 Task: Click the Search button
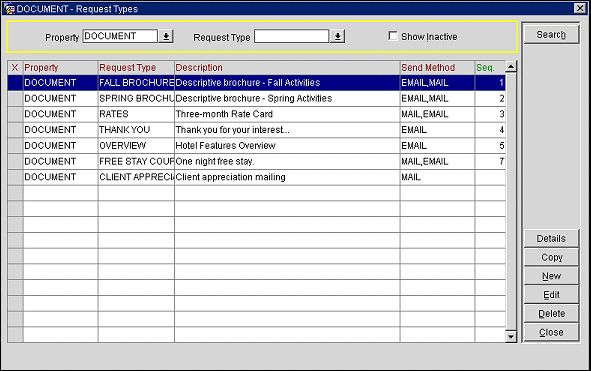[551, 34]
